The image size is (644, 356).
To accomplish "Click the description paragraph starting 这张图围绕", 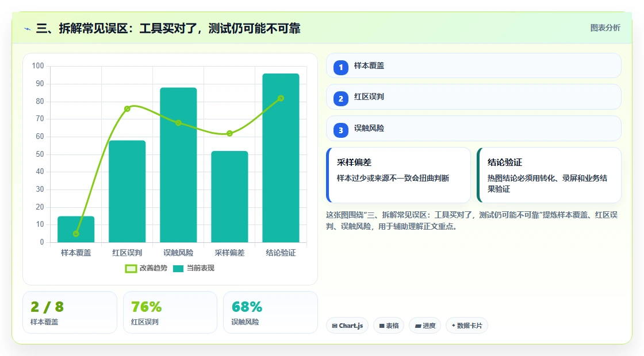I will click(472, 220).
